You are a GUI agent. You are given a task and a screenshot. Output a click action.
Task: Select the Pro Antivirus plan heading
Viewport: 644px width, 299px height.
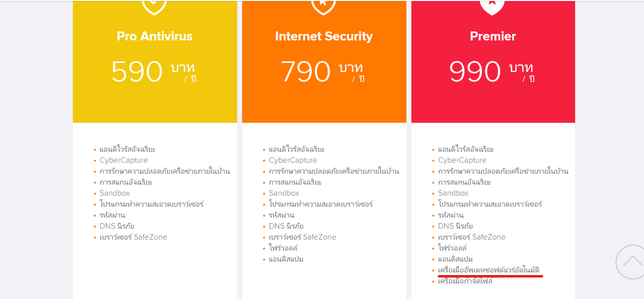(x=154, y=36)
